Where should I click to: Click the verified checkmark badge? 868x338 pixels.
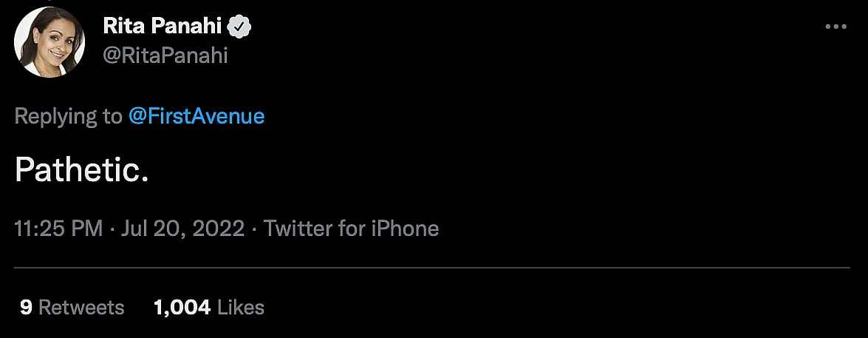pyautogui.click(x=241, y=28)
